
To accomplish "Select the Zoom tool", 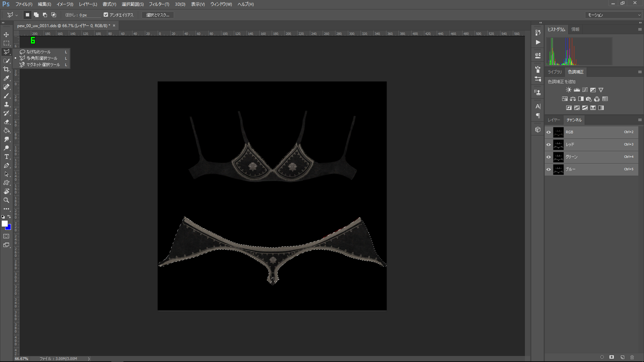I will click(x=6, y=200).
